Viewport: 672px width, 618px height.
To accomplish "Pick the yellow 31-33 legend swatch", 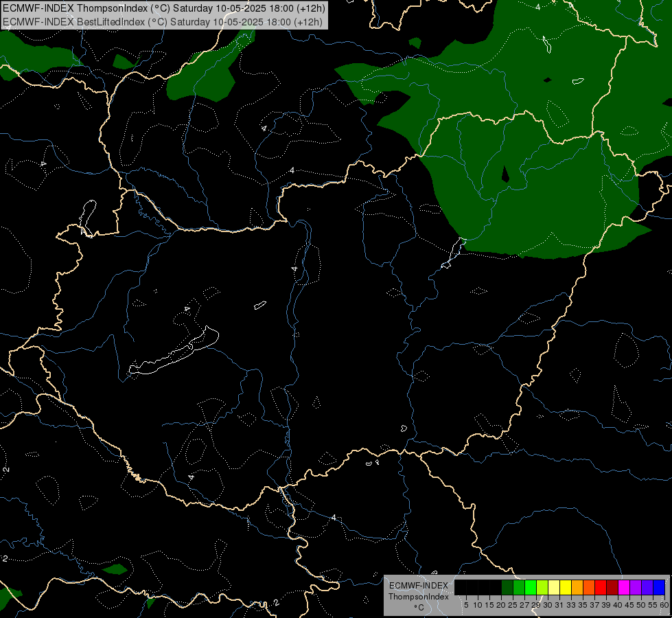I will point(566,588).
